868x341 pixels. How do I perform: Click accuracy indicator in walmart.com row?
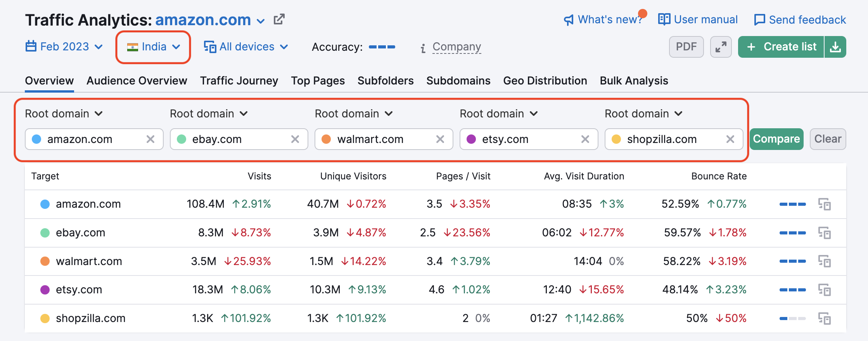tap(793, 261)
